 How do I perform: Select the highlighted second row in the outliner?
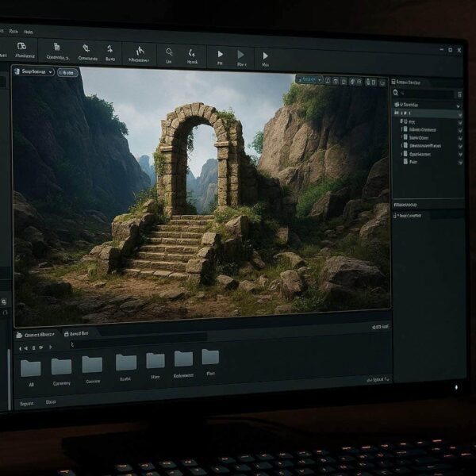pos(428,113)
